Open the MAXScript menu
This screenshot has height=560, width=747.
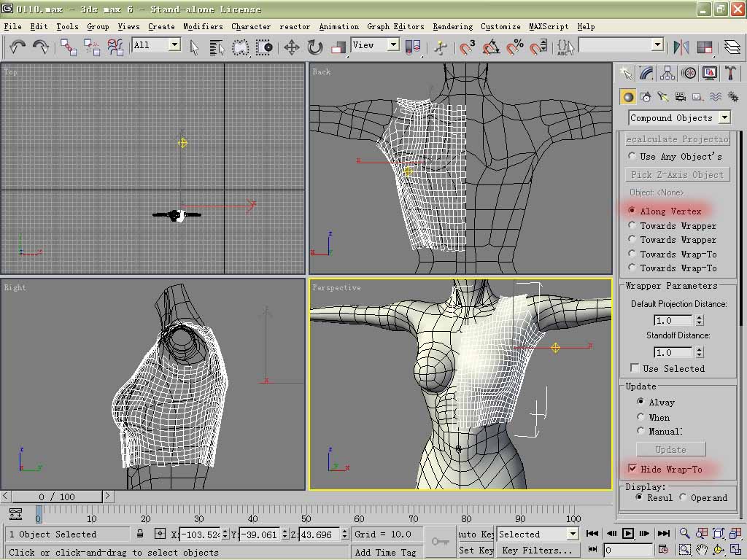[549, 26]
